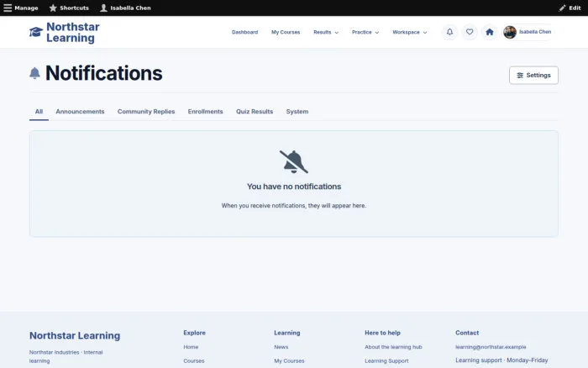Open My Courses link in footer
588x368 pixels.
[x=289, y=361]
